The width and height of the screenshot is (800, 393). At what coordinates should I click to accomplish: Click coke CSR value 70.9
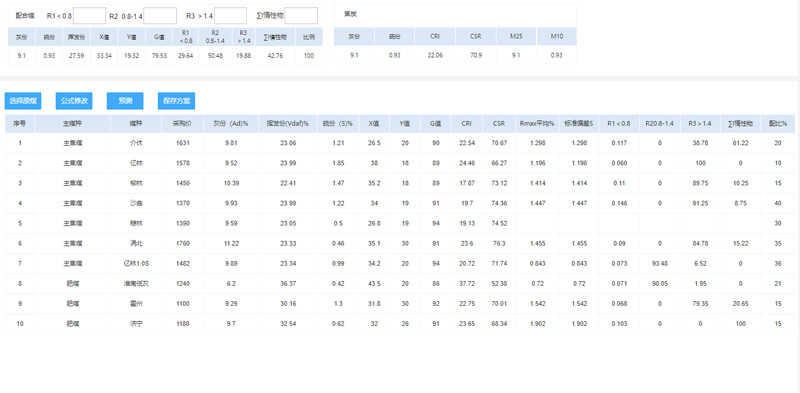[476, 55]
